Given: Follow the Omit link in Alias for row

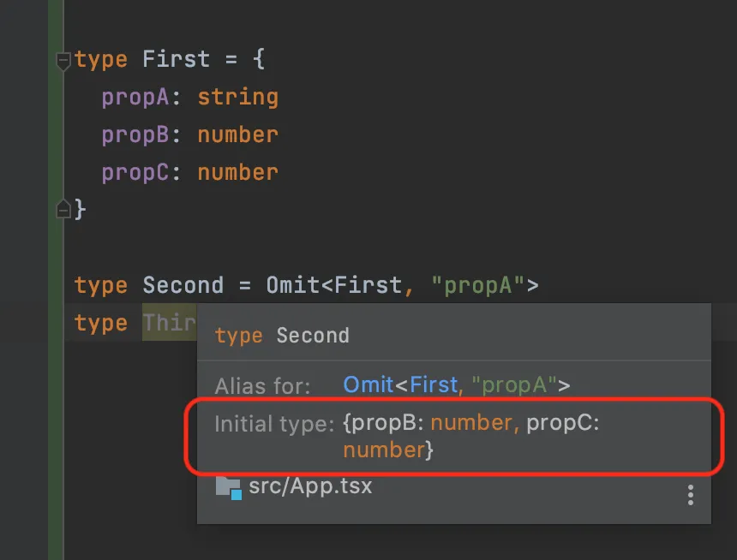Looking at the screenshot, I should point(368,384).
